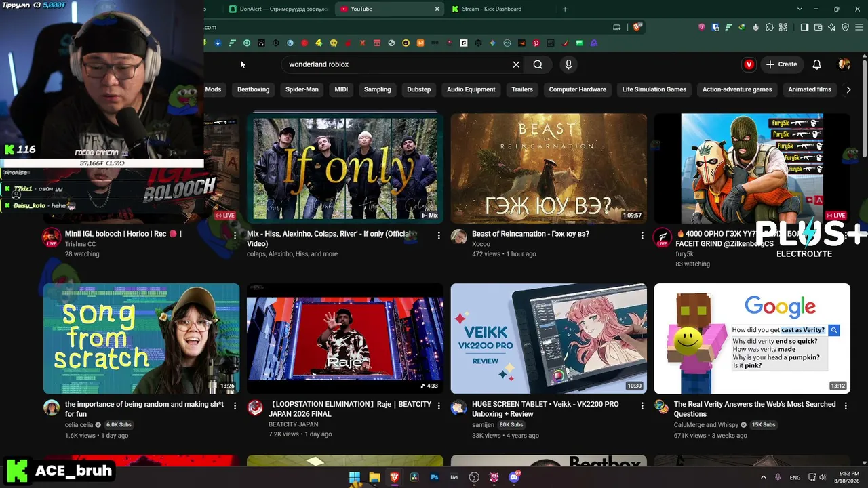Switch to the DonAlert browser tab
This screenshot has width=868, height=488.
(278, 9)
